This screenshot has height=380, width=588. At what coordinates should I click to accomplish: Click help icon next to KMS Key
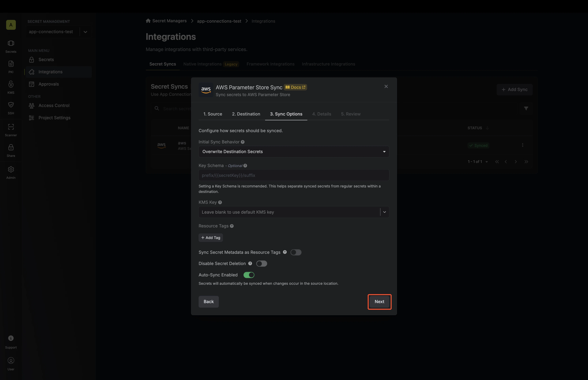pos(220,202)
